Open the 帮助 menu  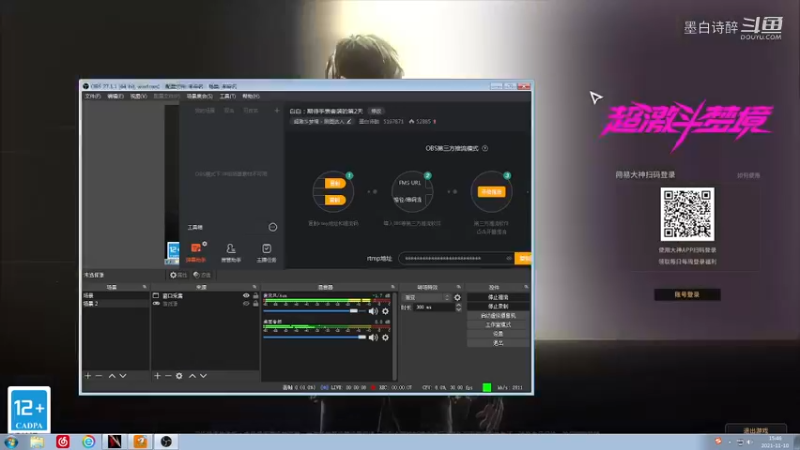pyautogui.click(x=251, y=96)
